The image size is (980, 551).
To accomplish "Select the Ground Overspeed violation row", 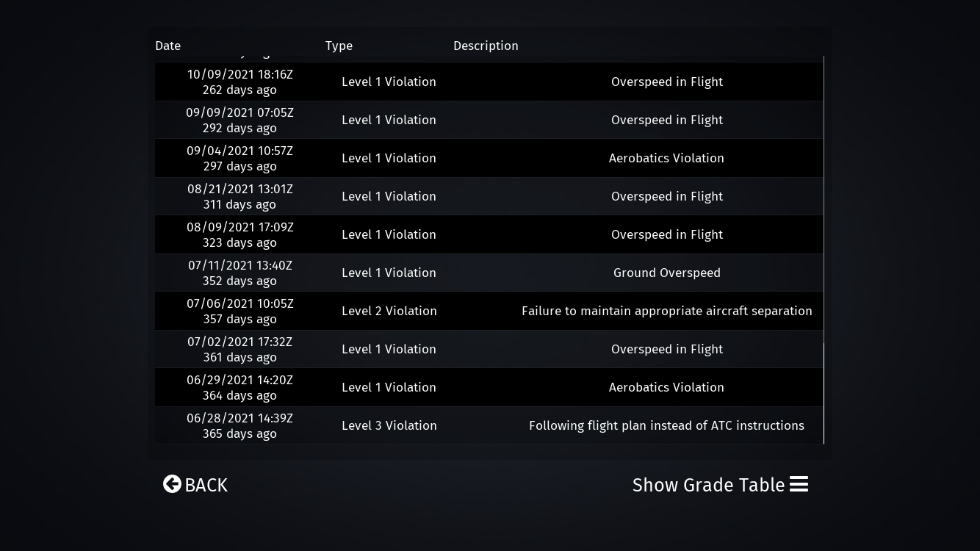I will point(666,273).
